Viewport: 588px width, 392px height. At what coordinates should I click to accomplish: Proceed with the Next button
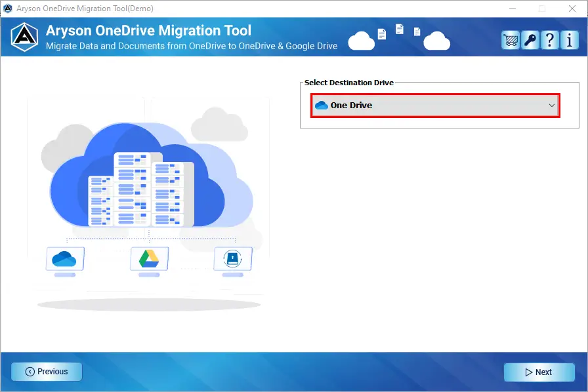(x=539, y=372)
